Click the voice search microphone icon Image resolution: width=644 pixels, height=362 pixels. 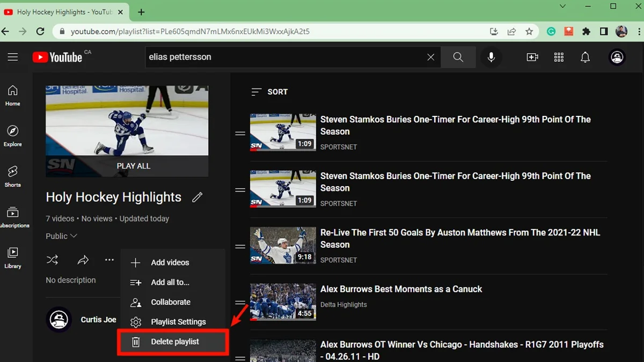[491, 57]
